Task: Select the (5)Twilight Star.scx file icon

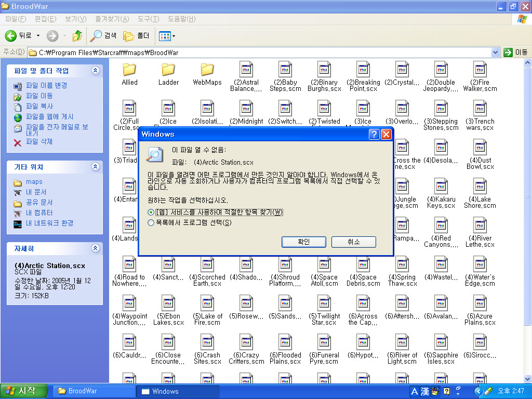Action: tap(324, 303)
